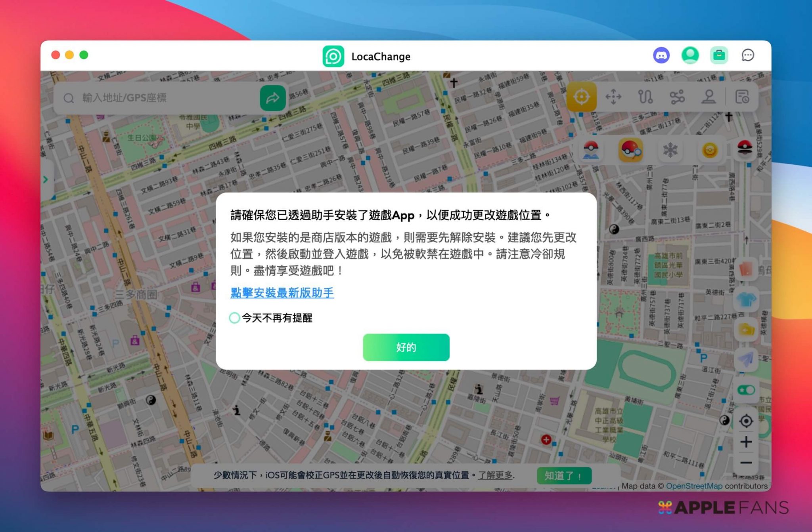Open 點擊安裝最新版助手 link
The height and width of the screenshot is (532, 812).
coord(282,293)
